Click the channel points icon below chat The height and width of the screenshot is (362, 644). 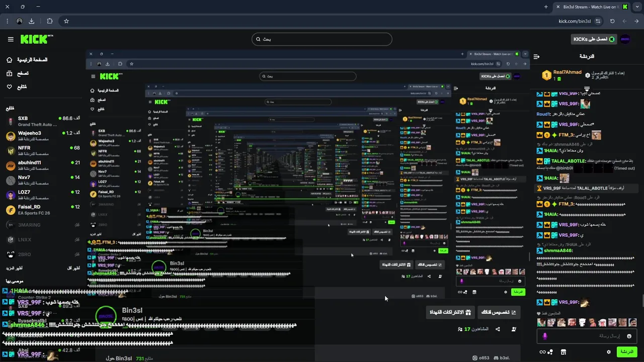546,352
